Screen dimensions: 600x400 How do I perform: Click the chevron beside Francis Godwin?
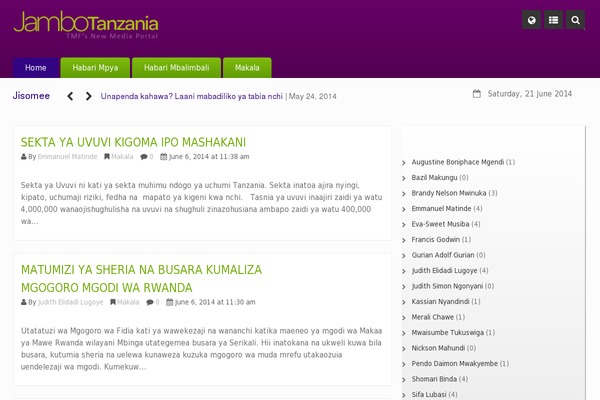404,240
